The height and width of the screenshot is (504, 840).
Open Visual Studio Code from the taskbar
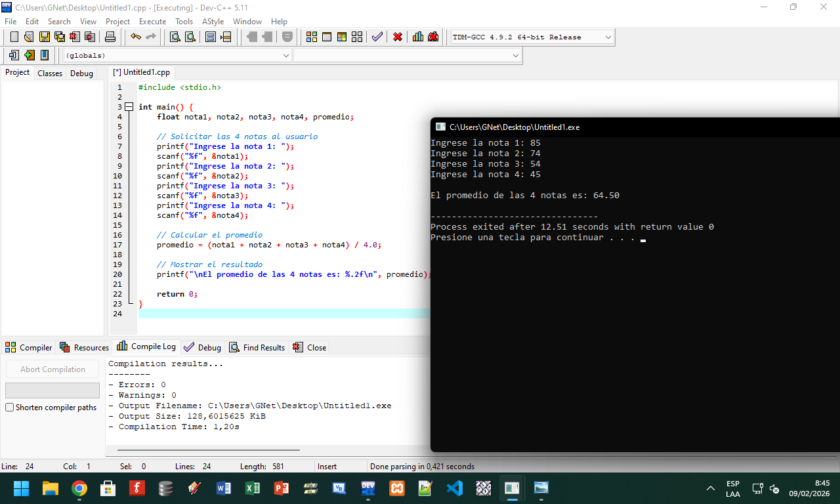(454, 488)
